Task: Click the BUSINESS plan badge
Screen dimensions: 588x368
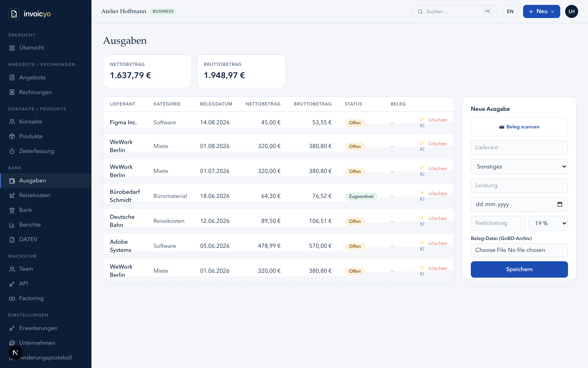Action: click(x=163, y=11)
